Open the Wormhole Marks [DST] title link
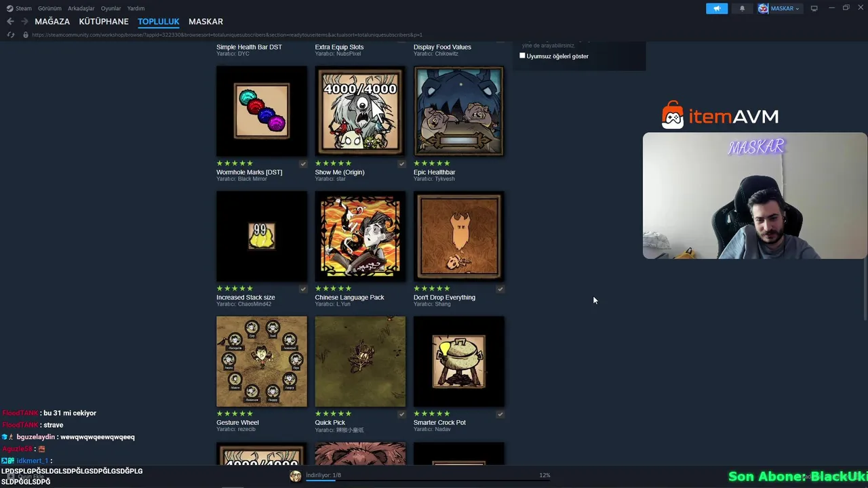Viewport: 868px width, 488px height. [x=249, y=172]
